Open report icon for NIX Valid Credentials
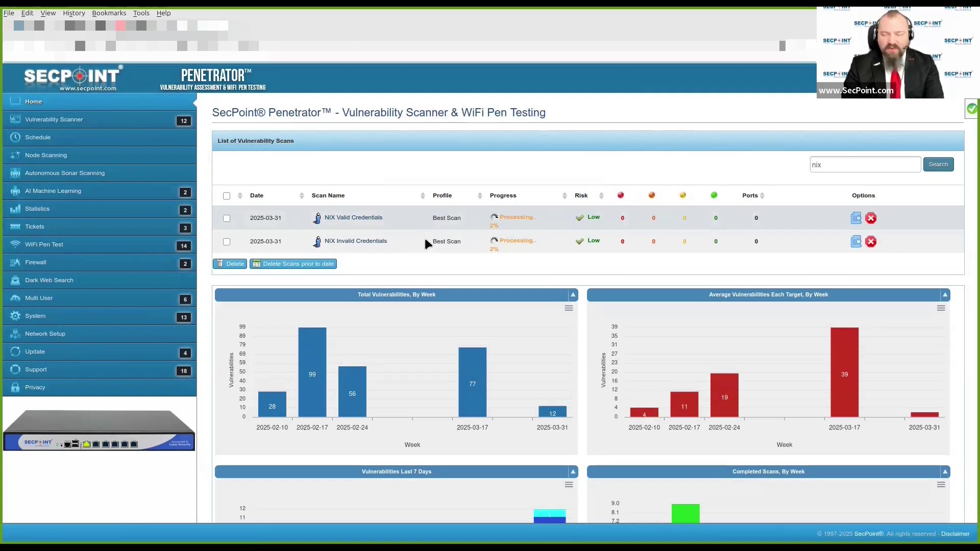980x551 pixels. (x=856, y=218)
